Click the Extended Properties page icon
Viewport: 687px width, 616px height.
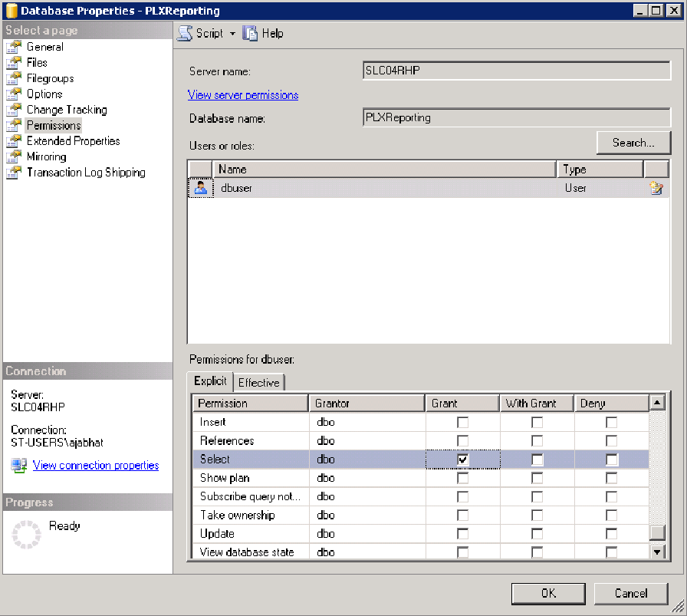tap(14, 141)
